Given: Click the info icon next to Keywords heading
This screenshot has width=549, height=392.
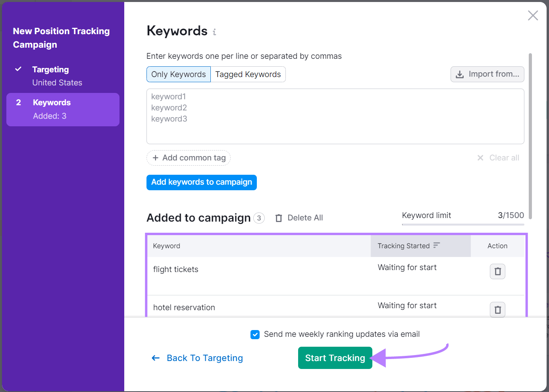Looking at the screenshot, I should (214, 32).
